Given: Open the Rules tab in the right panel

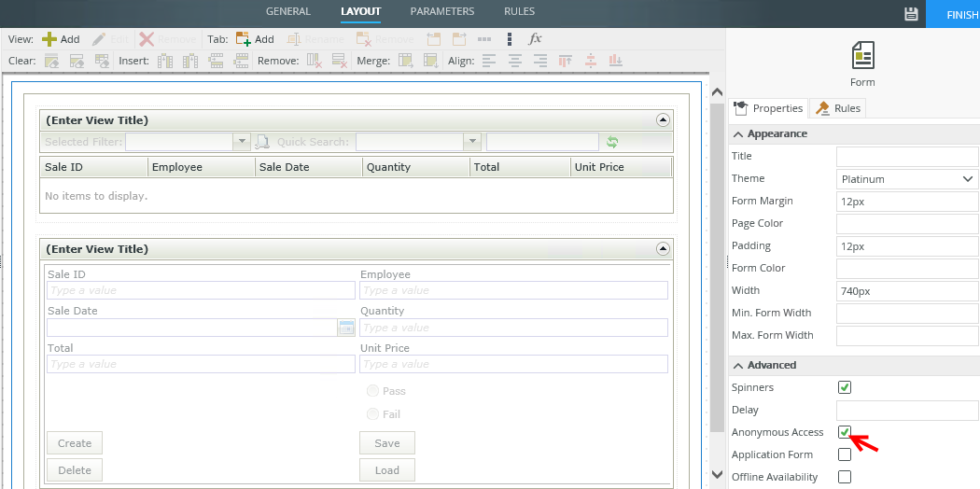Looking at the screenshot, I should 838,108.
